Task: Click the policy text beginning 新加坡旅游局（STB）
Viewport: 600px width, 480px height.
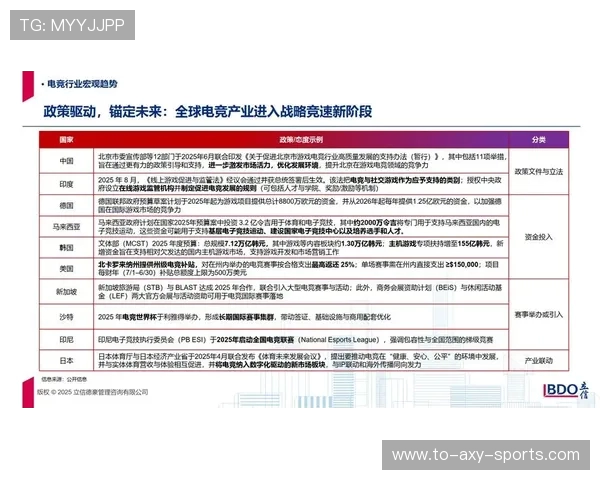Action: pyautogui.click(x=300, y=292)
